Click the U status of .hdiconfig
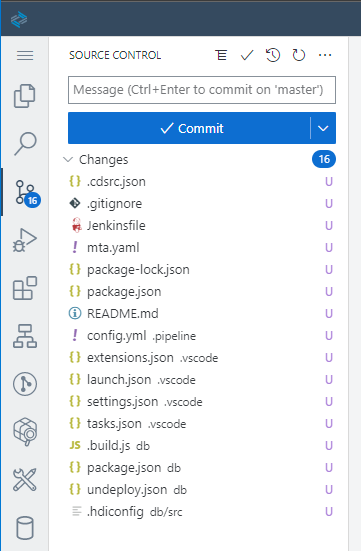The height and width of the screenshot is (551, 361). (x=329, y=512)
